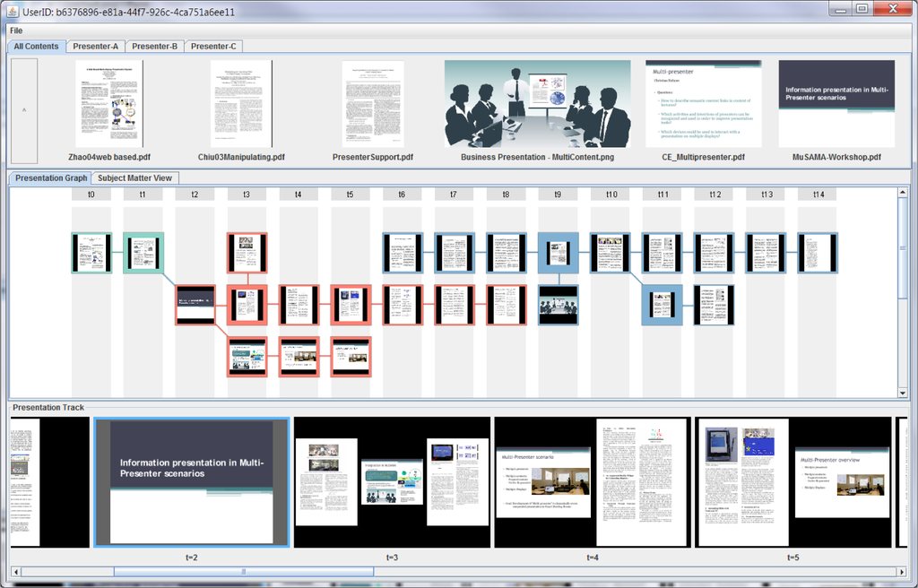Switch to the Presenter-B tab
This screenshot has width=918, height=588.
coord(155,47)
